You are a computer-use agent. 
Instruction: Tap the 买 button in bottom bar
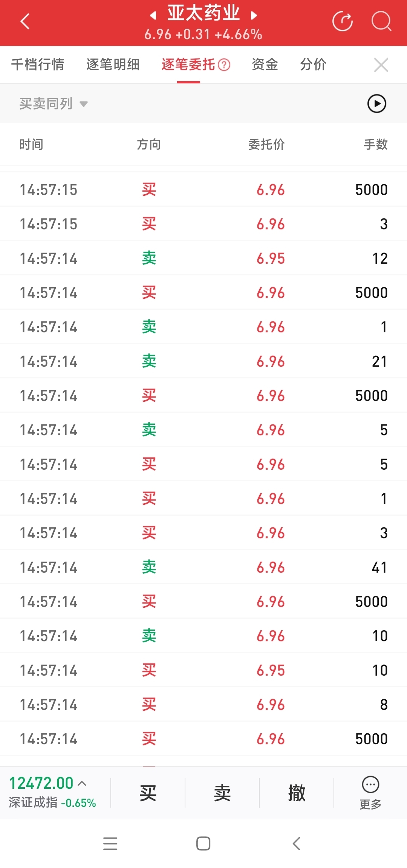(148, 793)
